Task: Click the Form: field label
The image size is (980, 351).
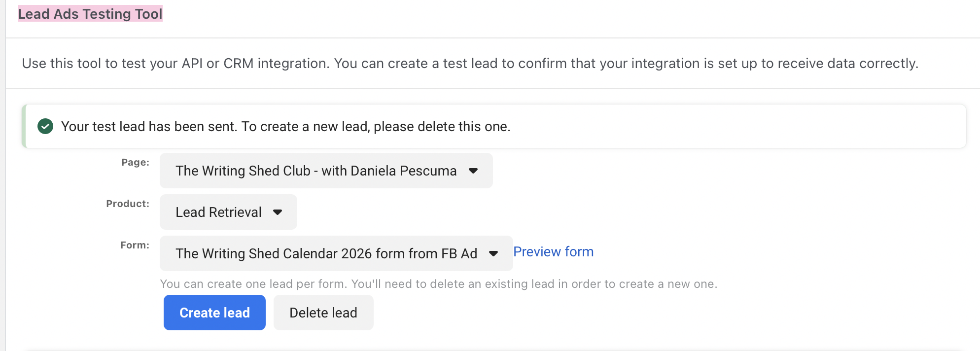Action: [135, 245]
